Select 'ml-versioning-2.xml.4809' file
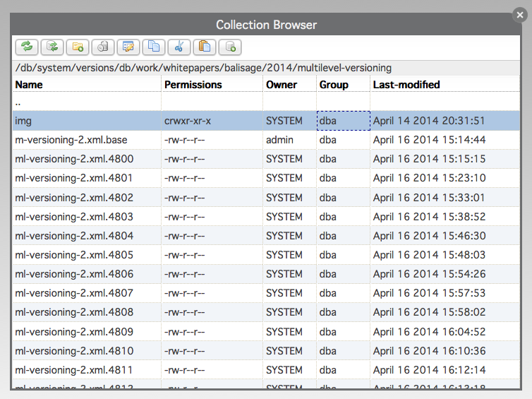The image size is (532, 399). pos(266,332)
